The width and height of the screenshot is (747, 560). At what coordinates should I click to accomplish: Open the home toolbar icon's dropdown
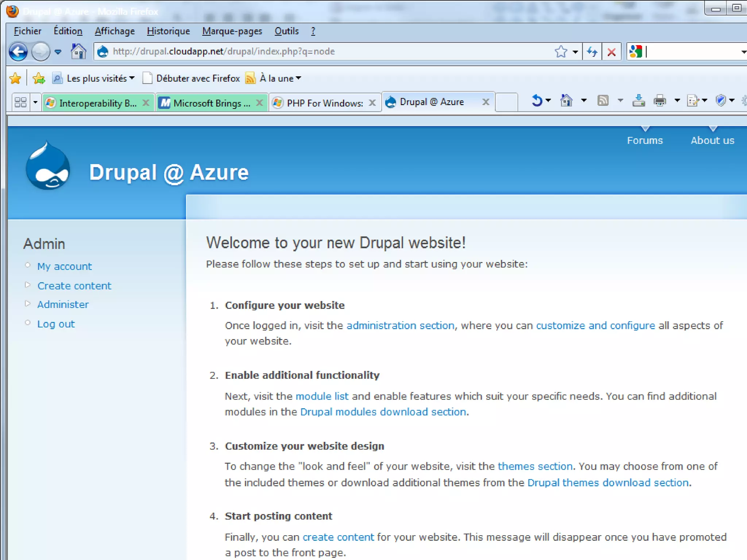(584, 100)
